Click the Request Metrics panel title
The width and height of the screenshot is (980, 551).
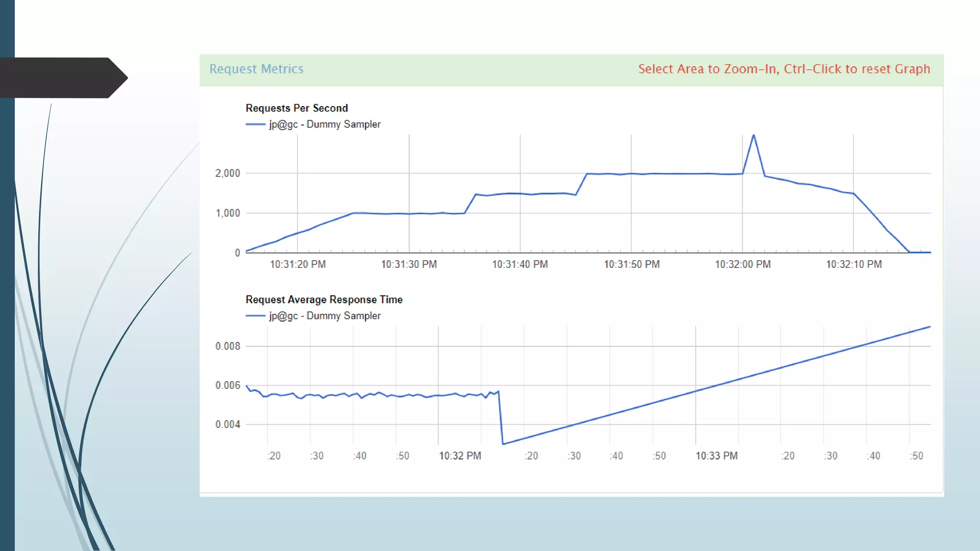pos(256,69)
